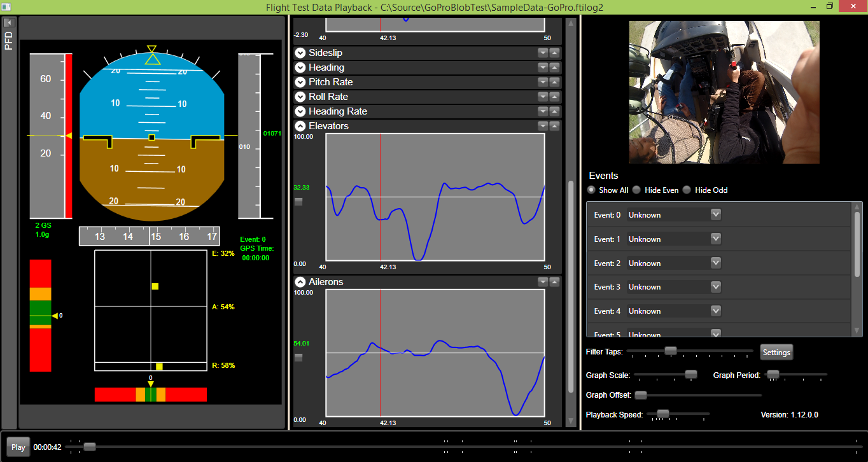Click the Playback Speed slider thumb

tap(663, 414)
